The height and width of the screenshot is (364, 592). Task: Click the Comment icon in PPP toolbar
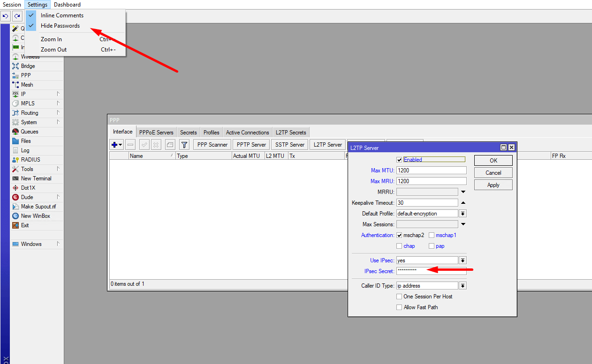pos(170,145)
